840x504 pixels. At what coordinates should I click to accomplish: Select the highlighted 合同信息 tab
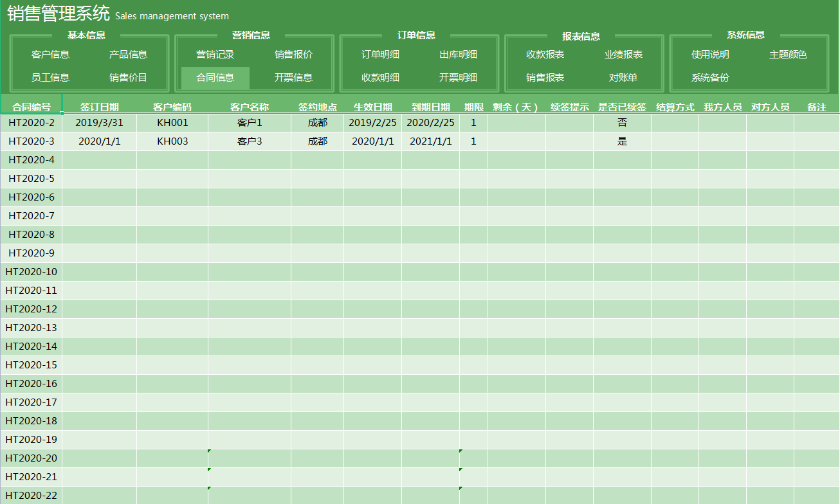[215, 78]
